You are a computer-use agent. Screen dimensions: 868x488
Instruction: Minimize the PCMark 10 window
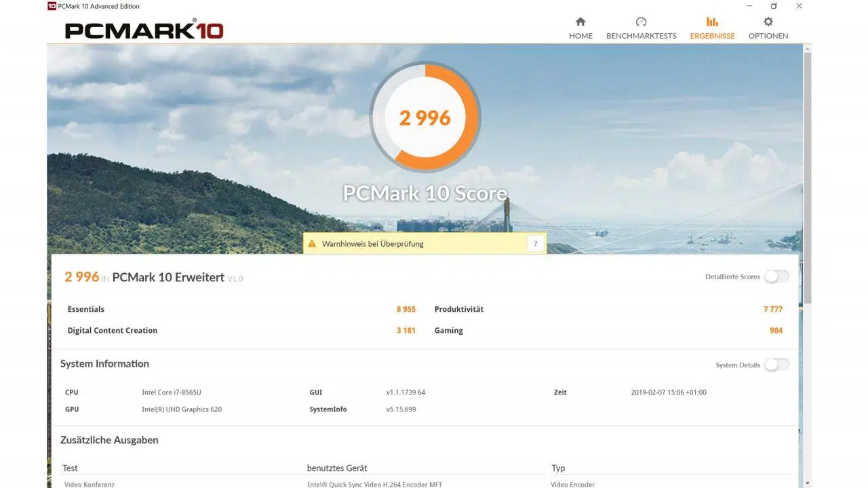tap(749, 6)
